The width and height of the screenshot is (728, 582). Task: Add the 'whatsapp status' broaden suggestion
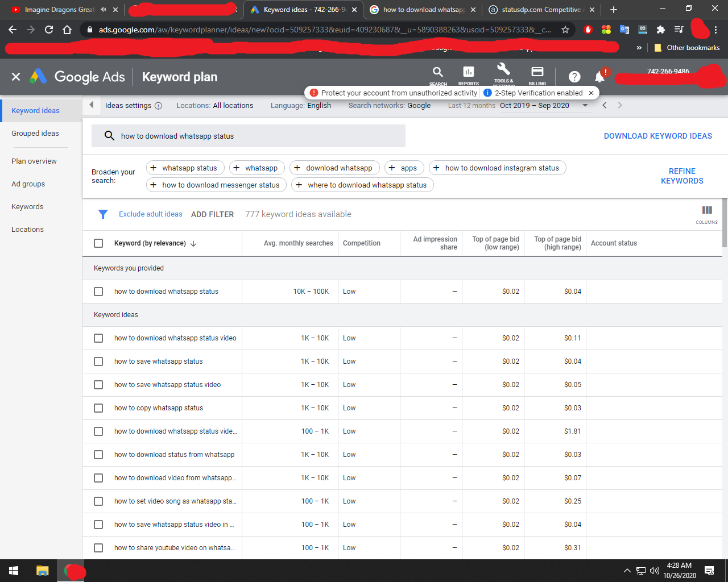coord(185,168)
